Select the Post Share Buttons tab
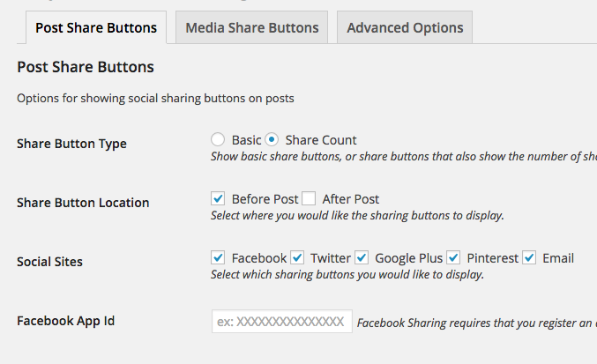 coord(96,28)
